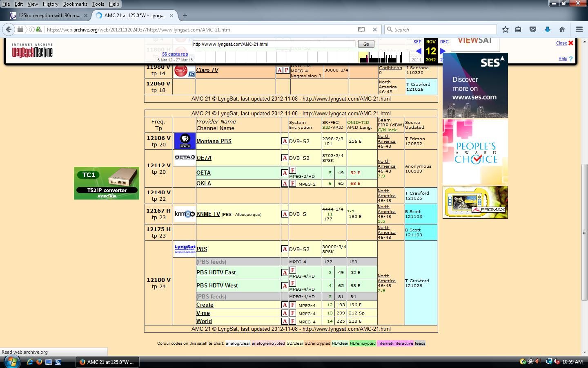Click the Firefox bookmark star icon
This screenshot has width=588, height=368.
506,29
